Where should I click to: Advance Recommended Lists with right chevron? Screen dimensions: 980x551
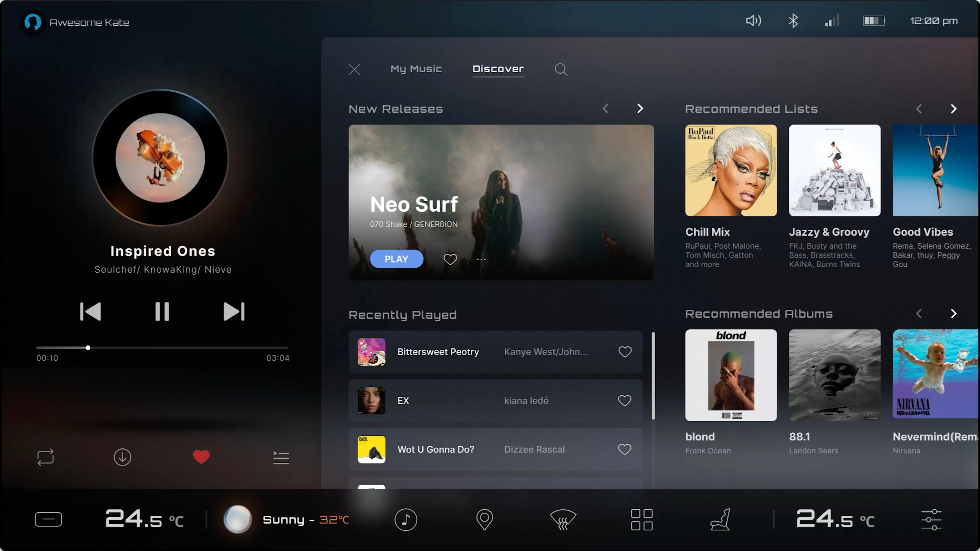[x=953, y=109]
